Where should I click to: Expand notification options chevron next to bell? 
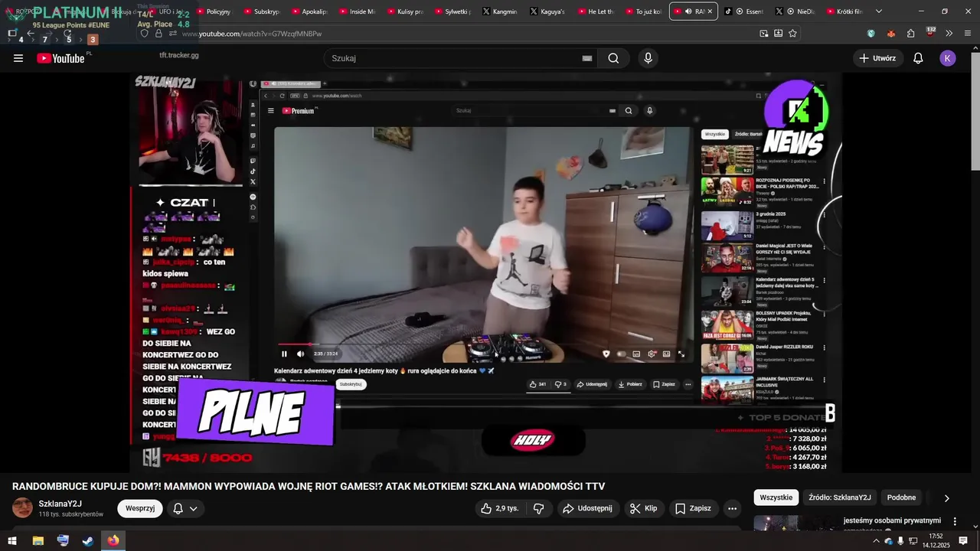[194, 508]
